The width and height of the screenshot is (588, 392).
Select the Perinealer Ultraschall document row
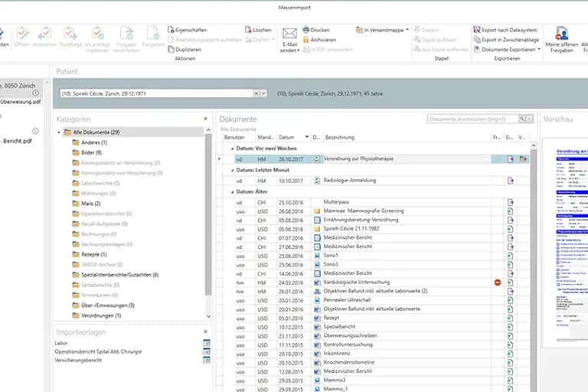point(375,300)
